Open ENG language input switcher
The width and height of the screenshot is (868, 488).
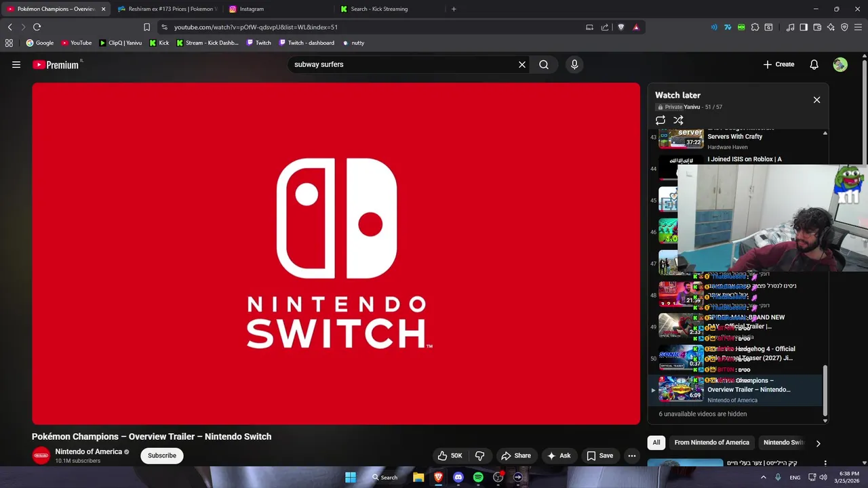click(795, 477)
